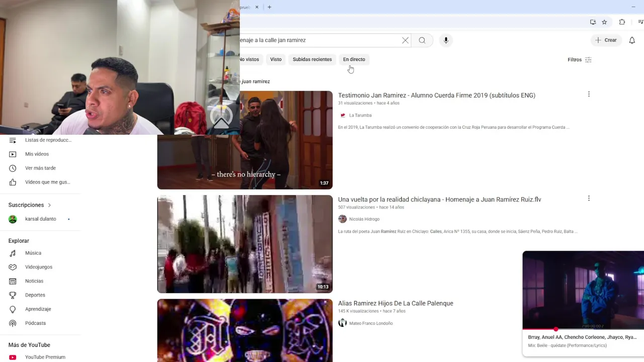This screenshot has width=644, height=362.
Task: Open the media controls icon in browser toolbar
Action: click(640, 22)
